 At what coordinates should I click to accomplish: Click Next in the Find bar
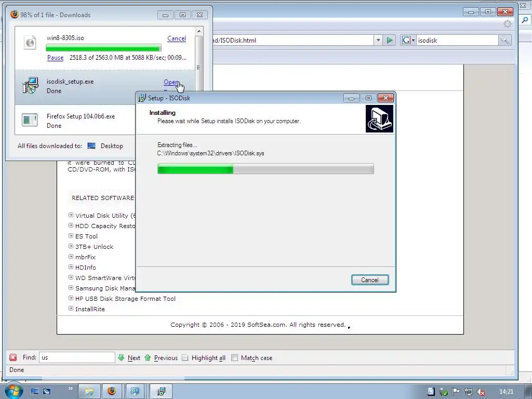click(x=134, y=357)
